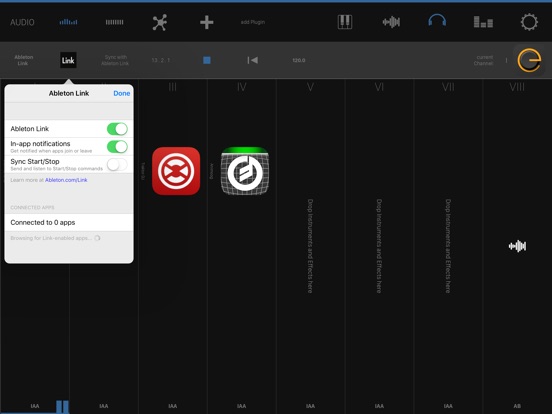Open the red Traktor DJ app icon
Image resolution: width=552 pixels, height=414 pixels.
176,171
